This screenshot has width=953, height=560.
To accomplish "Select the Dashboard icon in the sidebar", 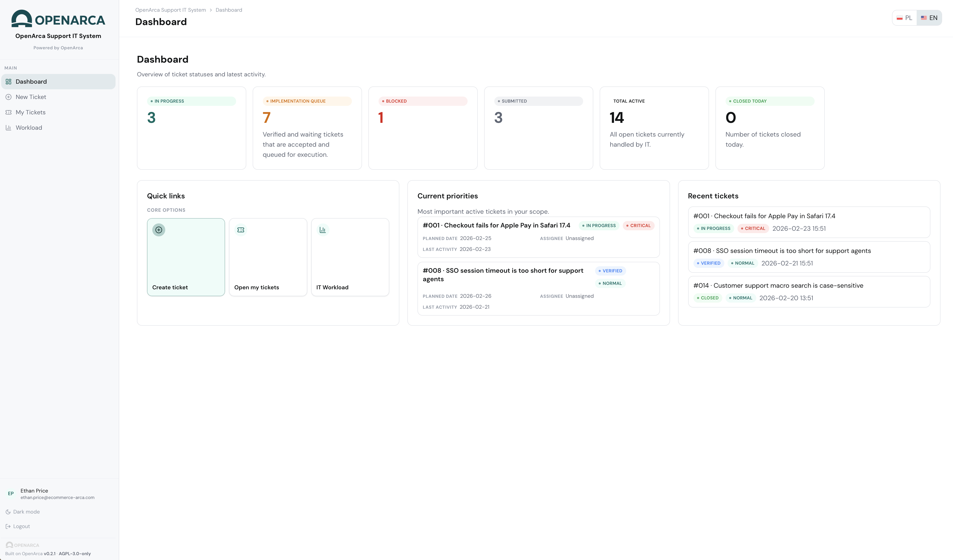I will (x=8, y=81).
